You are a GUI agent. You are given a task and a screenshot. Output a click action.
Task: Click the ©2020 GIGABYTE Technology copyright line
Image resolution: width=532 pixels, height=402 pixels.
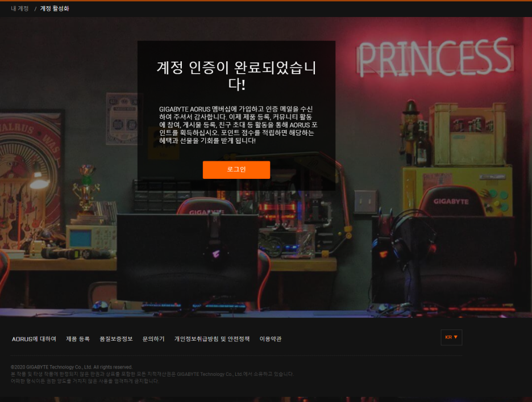click(72, 367)
